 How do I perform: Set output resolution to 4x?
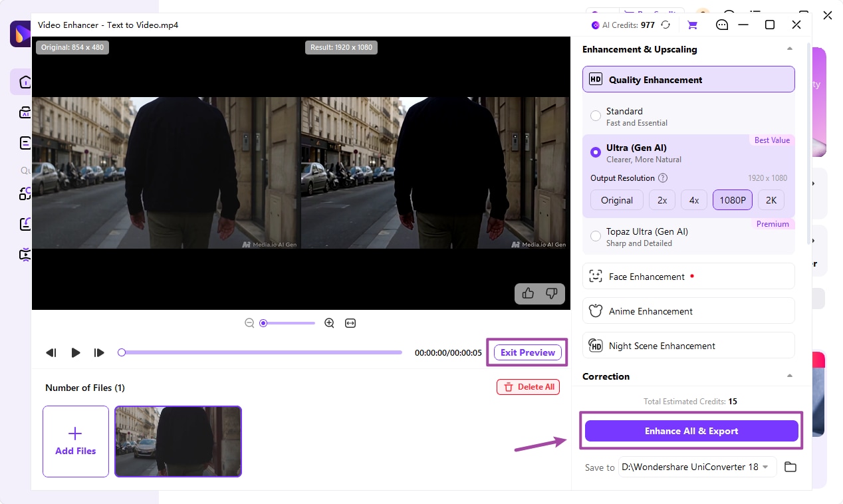click(694, 200)
